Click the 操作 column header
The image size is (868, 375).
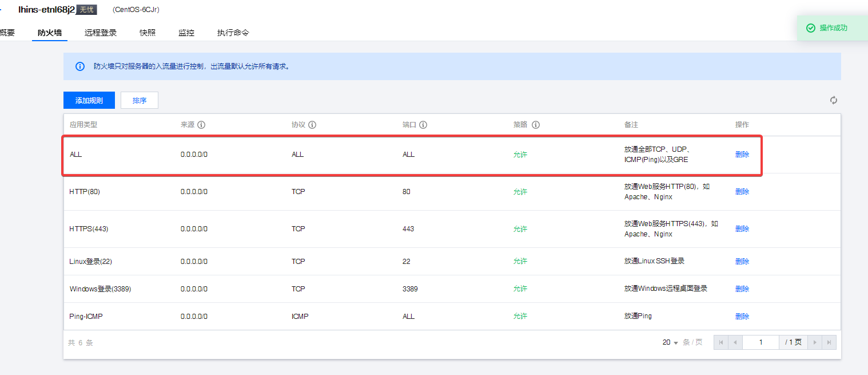point(742,125)
